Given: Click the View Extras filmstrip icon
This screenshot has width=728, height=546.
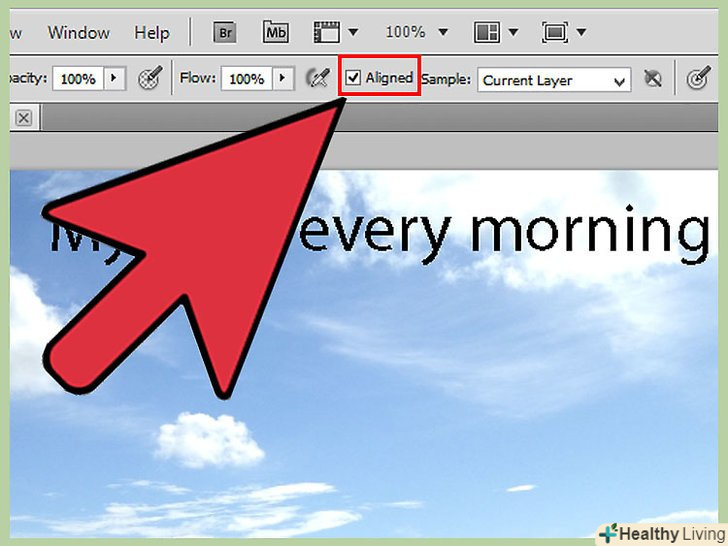Looking at the screenshot, I should [326, 32].
